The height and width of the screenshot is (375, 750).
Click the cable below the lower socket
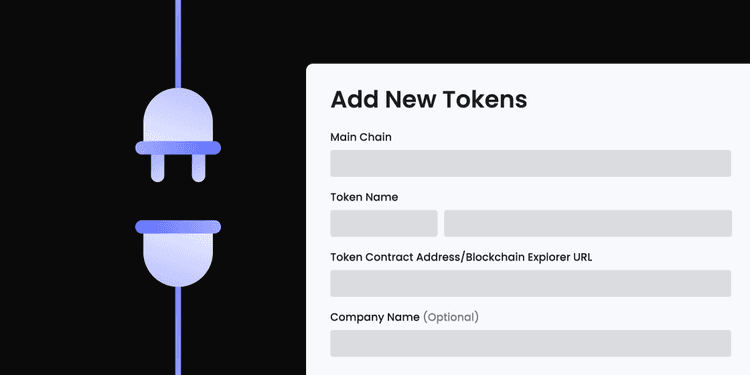click(178, 331)
